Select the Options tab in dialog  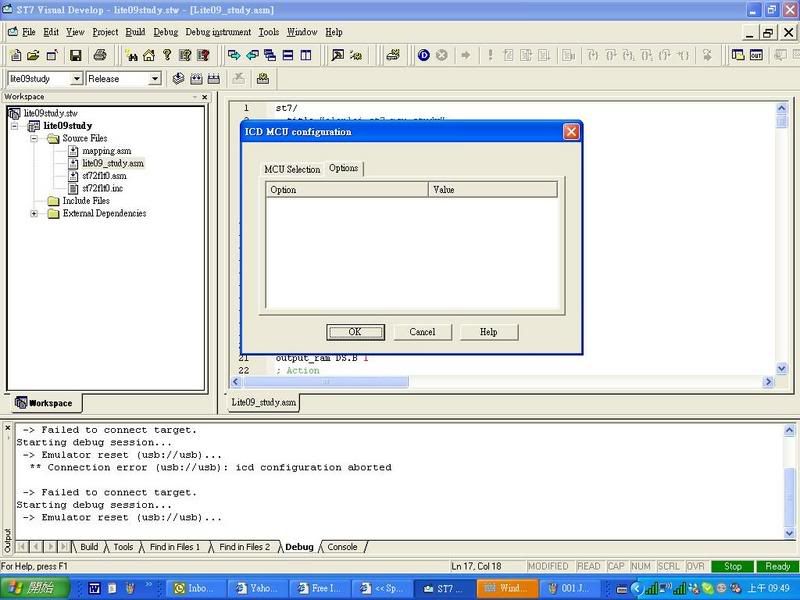click(343, 168)
